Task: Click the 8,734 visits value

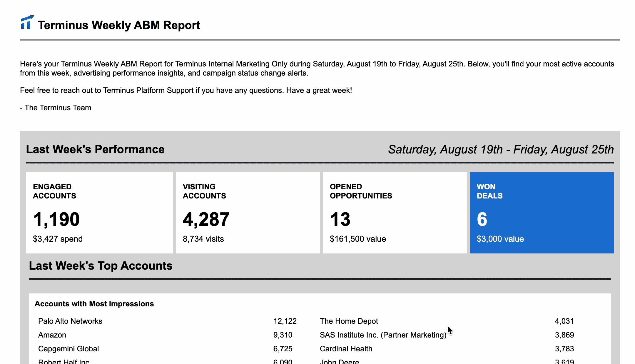Action: pyautogui.click(x=203, y=239)
